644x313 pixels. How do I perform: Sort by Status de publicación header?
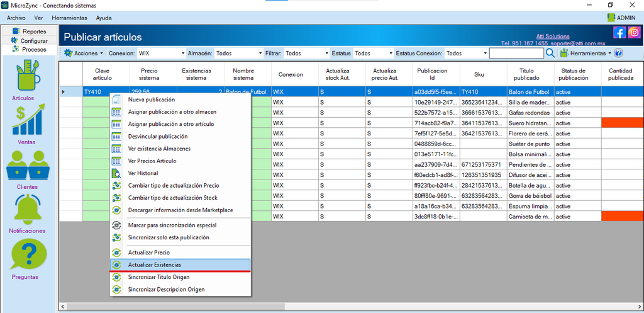click(x=578, y=74)
